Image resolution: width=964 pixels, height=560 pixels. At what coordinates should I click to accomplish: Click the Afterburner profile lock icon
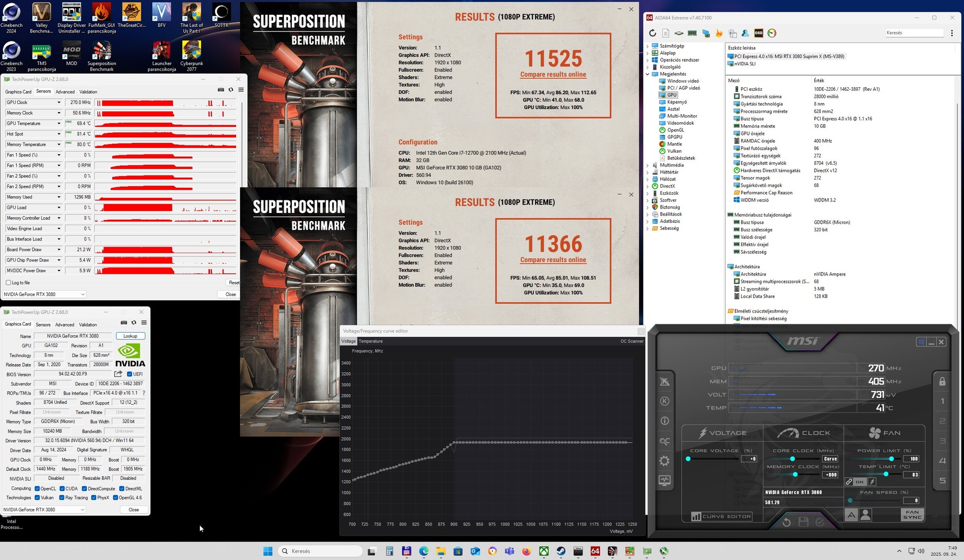[x=942, y=381]
